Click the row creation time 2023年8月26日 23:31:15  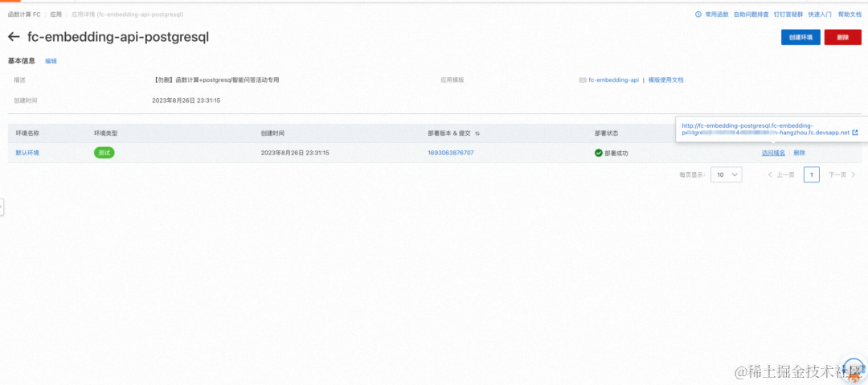coord(295,153)
